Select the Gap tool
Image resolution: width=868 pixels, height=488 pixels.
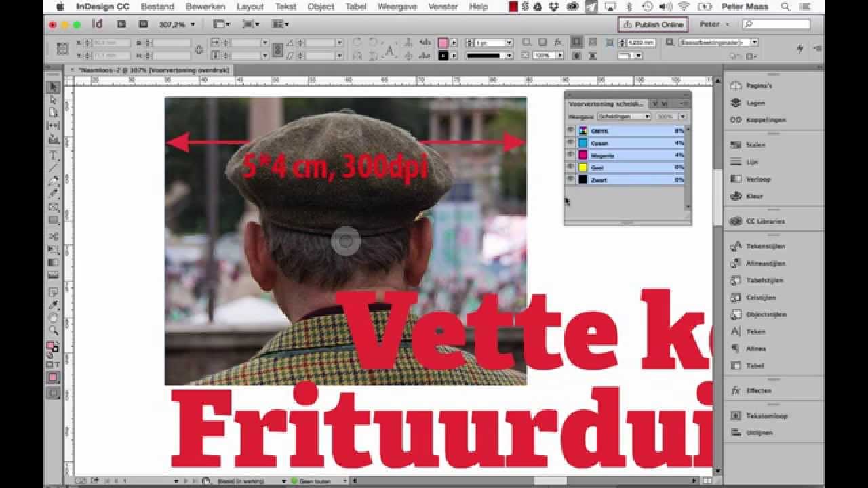tap(54, 125)
